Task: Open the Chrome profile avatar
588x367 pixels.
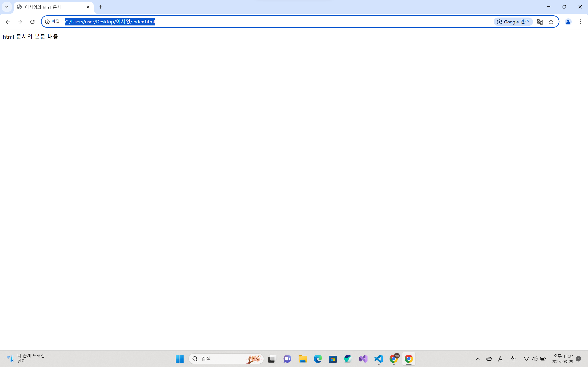Action: click(x=568, y=22)
